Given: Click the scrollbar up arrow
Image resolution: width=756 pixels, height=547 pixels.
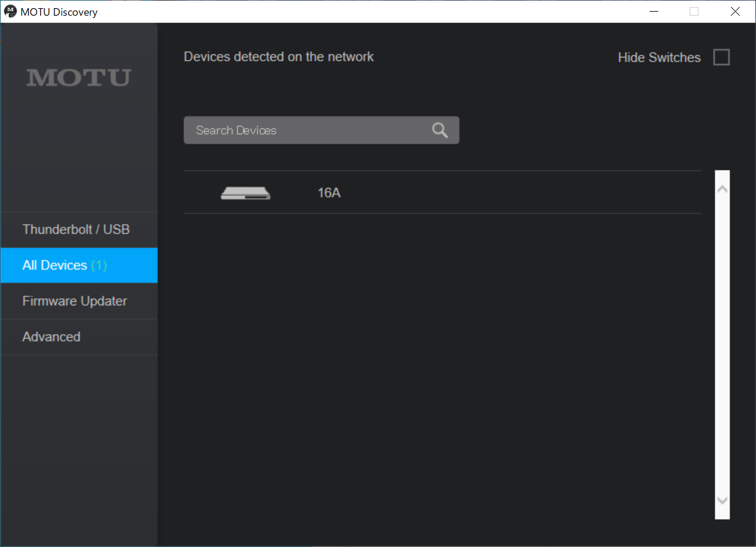Looking at the screenshot, I should [x=722, y=189].
